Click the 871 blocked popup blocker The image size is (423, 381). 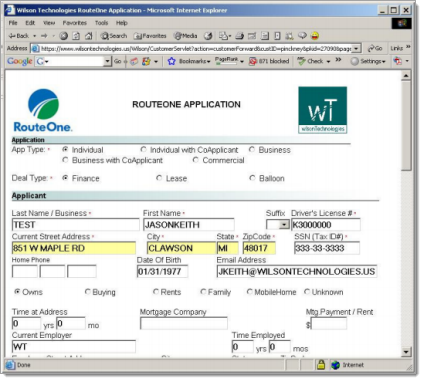[x=269, y=61]
